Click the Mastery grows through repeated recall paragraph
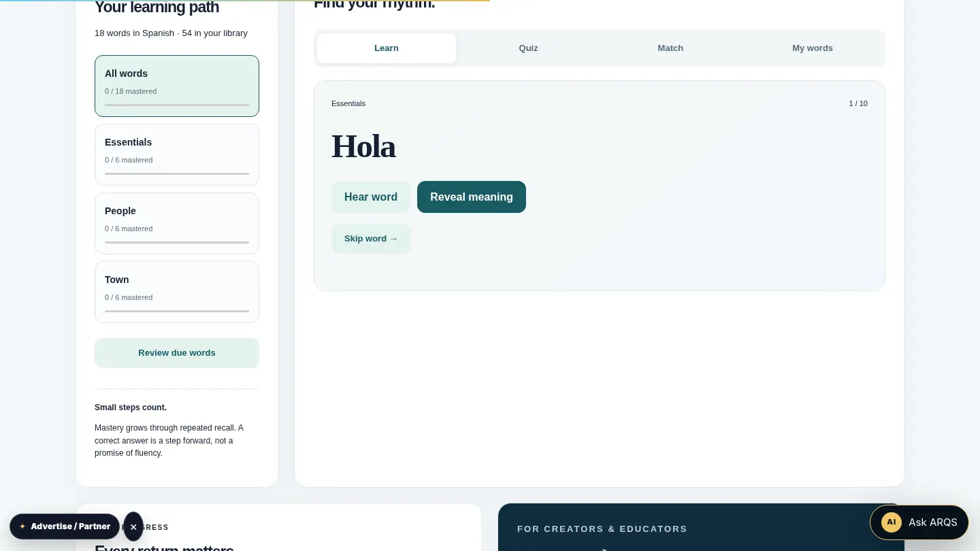 pyautogui.click(x=170, y=440)
